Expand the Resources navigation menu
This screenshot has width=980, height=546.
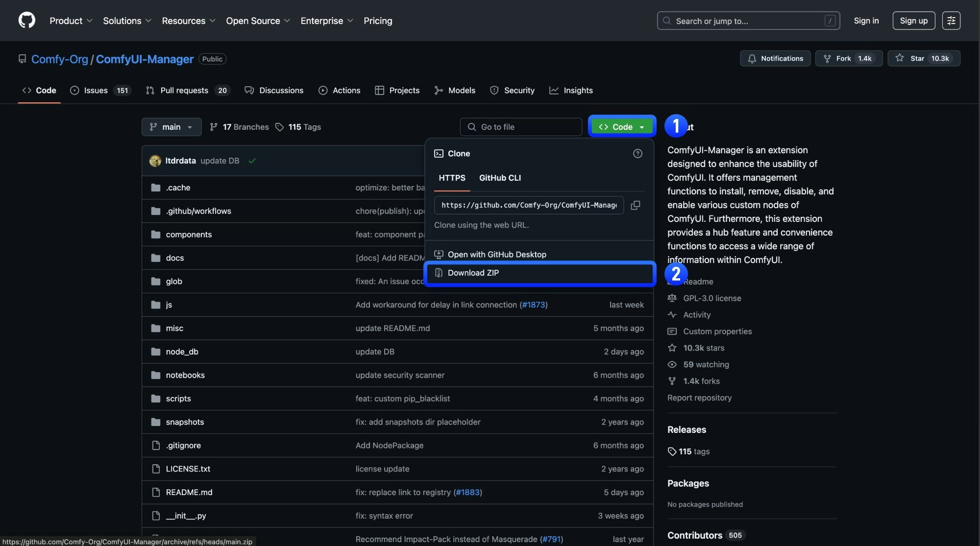click(x=189, y=21)
